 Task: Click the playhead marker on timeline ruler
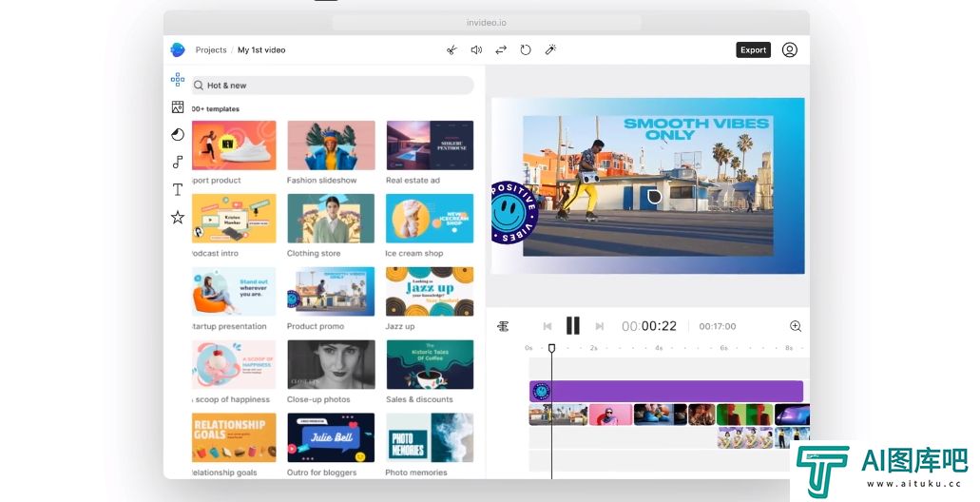(551, 349)
